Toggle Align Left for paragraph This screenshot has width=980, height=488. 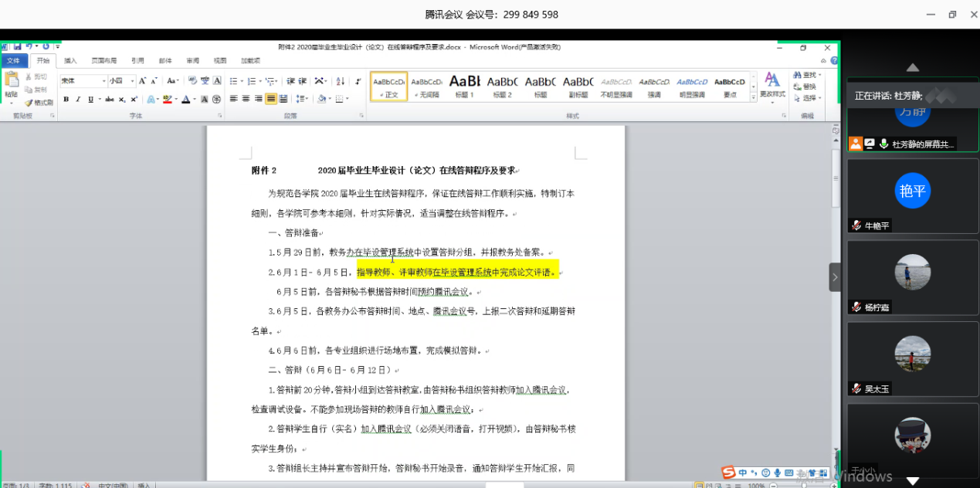[x=233, y=99]
